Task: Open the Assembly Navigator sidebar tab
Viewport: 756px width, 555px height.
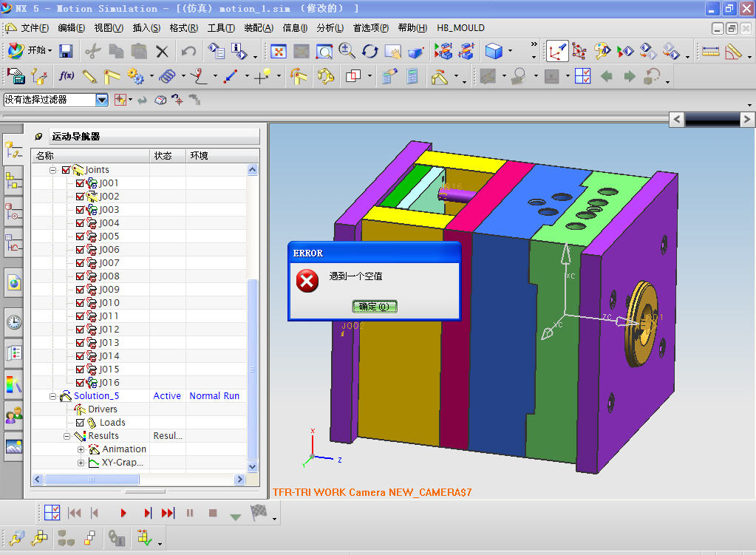Action: pyautogui.click(x=13, y=181)
